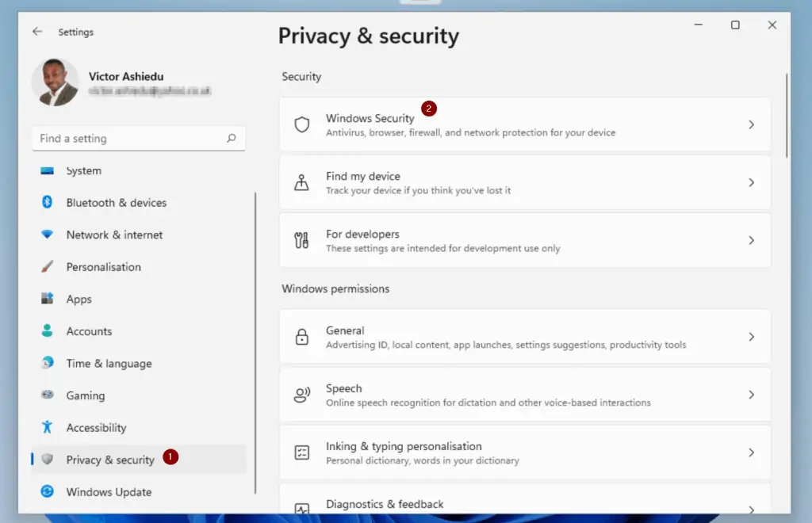The width and height of the screenshot is (812, 523).
Task: Expand Windows Security with its chevron
Action: 751,124
